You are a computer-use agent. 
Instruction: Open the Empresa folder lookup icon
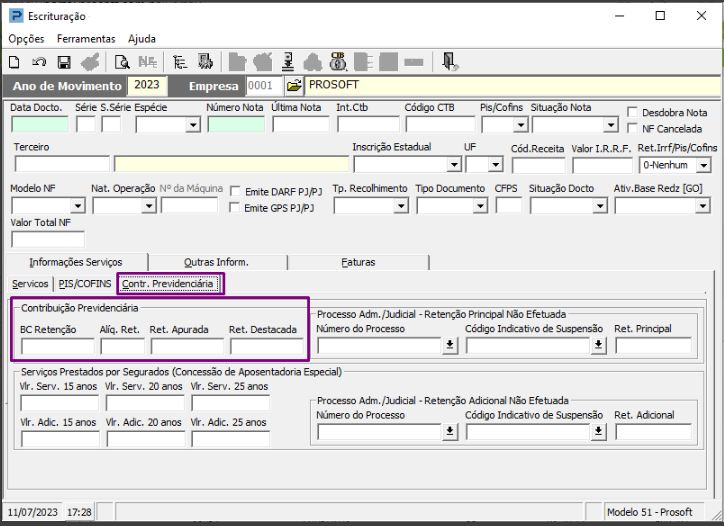[x=293, y=86]
